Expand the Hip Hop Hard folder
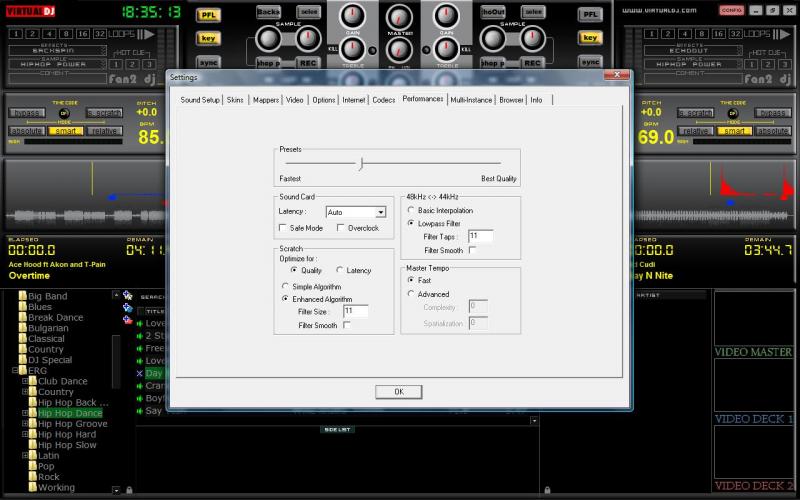The width and height of the screenshot is (800, 500). pos(24,434)
